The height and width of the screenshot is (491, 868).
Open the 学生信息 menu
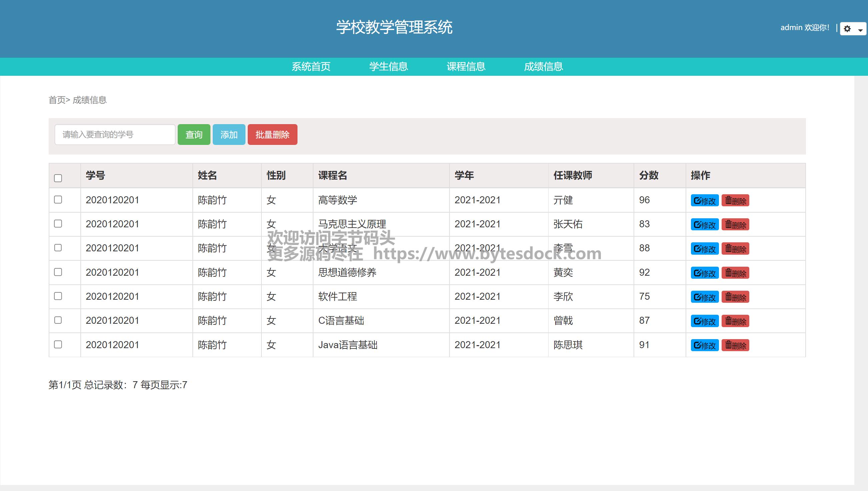pos(388,67)
